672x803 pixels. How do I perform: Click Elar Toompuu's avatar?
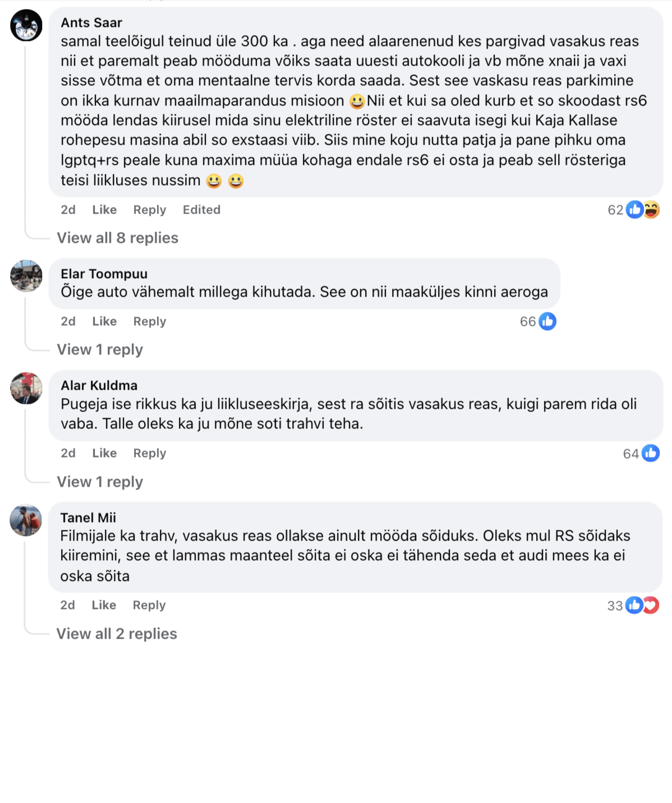coord(26,276)
